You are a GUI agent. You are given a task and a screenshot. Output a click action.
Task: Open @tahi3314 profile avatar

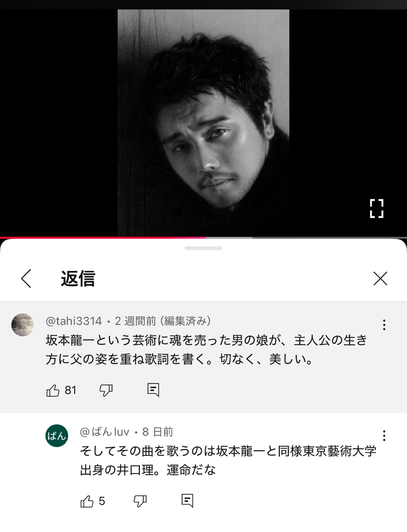(x=23, y=325)
